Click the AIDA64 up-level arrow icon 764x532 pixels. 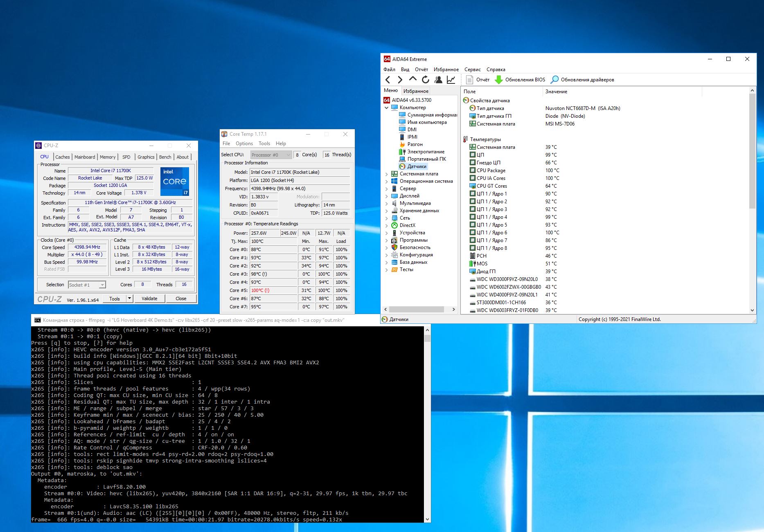pos(413,79)
